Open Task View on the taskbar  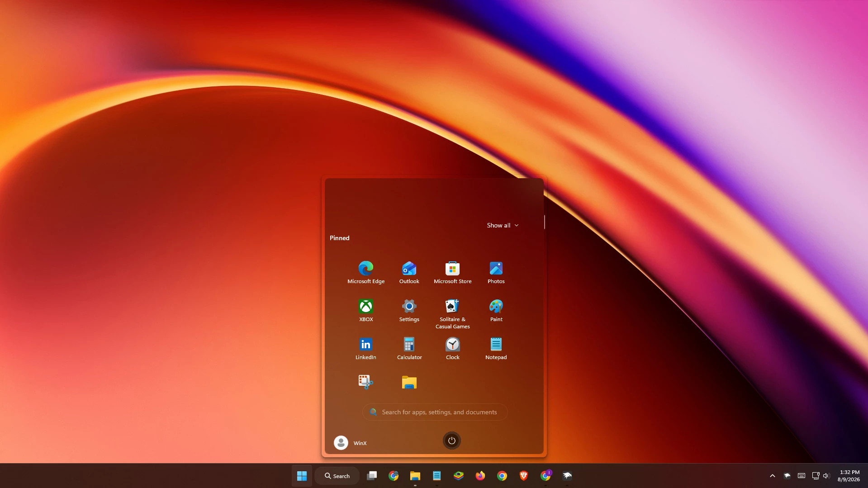click(372, 476)
